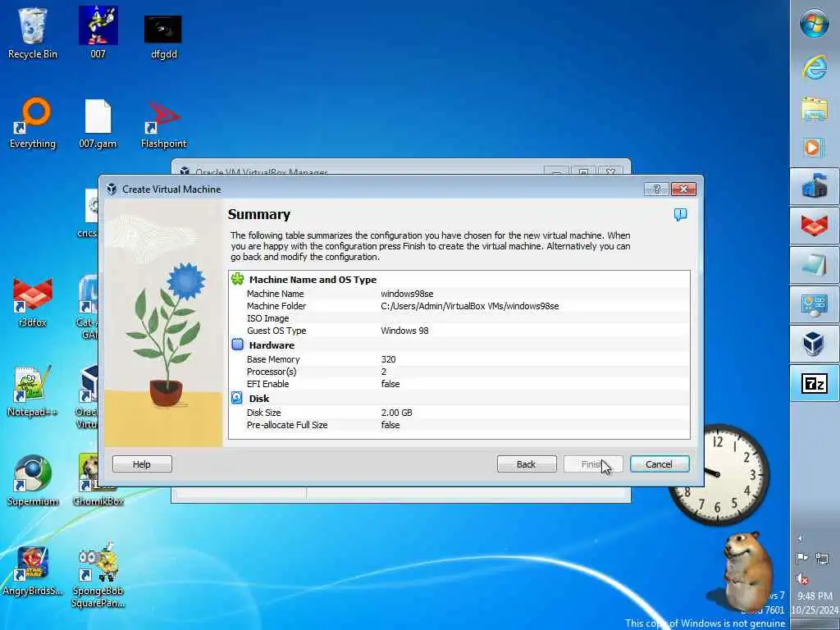Viewport: 840px width, 630px height.
Task: Open Help from the wizard's bottom-left button
Action: point(142,464)
